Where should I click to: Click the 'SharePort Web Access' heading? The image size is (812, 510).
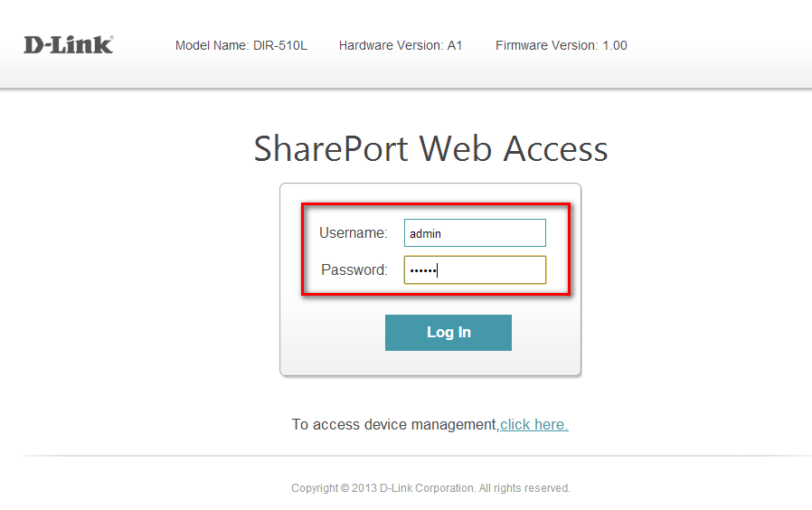[x=430, y=148]
